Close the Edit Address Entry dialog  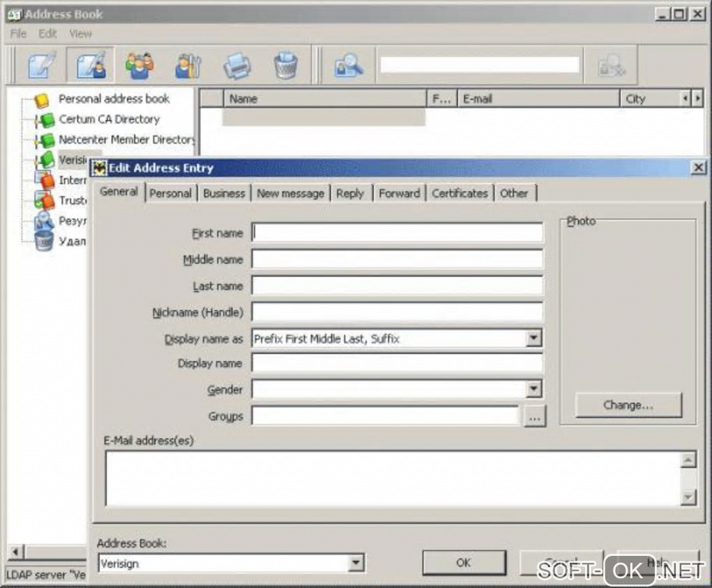pyautogui.click(x=698, y=168)
